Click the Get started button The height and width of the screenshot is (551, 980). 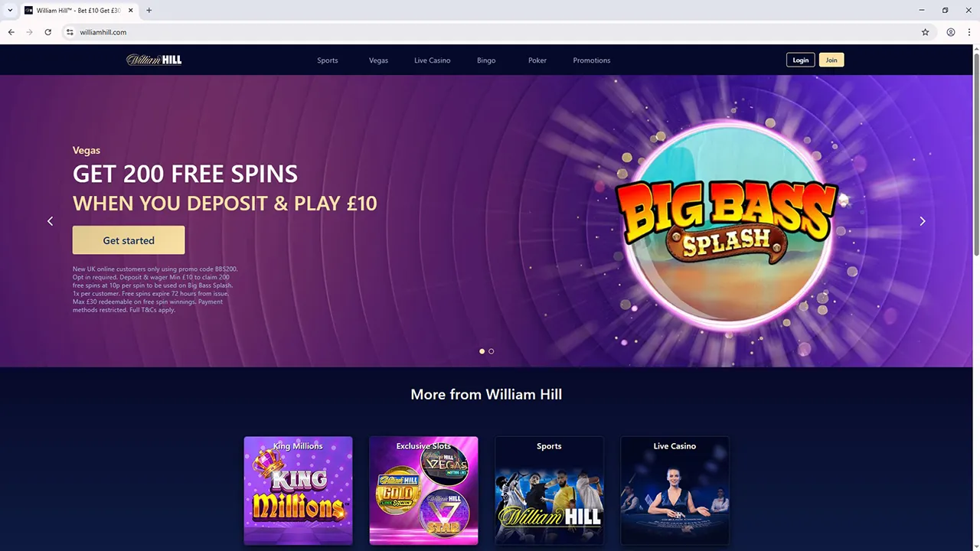129,240
